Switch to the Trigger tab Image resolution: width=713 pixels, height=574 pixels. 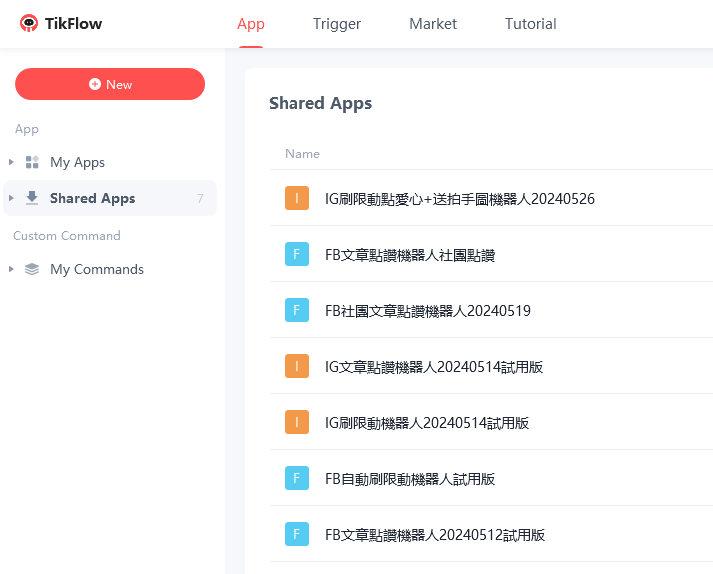[x=337, y=24]
